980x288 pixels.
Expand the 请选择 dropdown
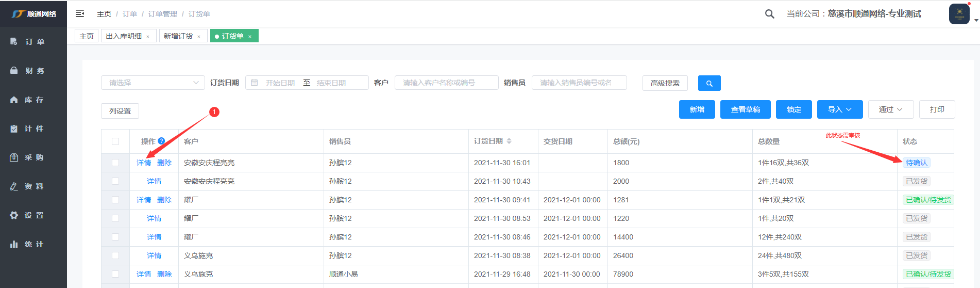tap(153, 83)
